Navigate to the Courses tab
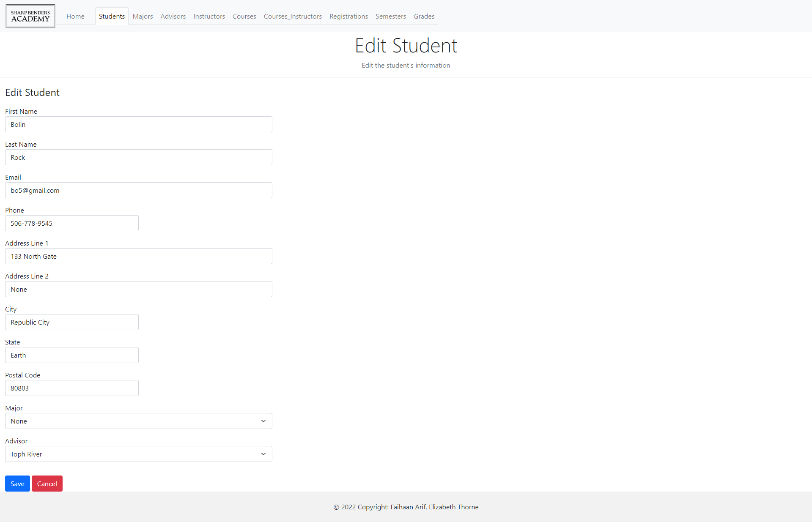This screenshot has height=522, width=812. pyautogui.click(x=244, y=16)
